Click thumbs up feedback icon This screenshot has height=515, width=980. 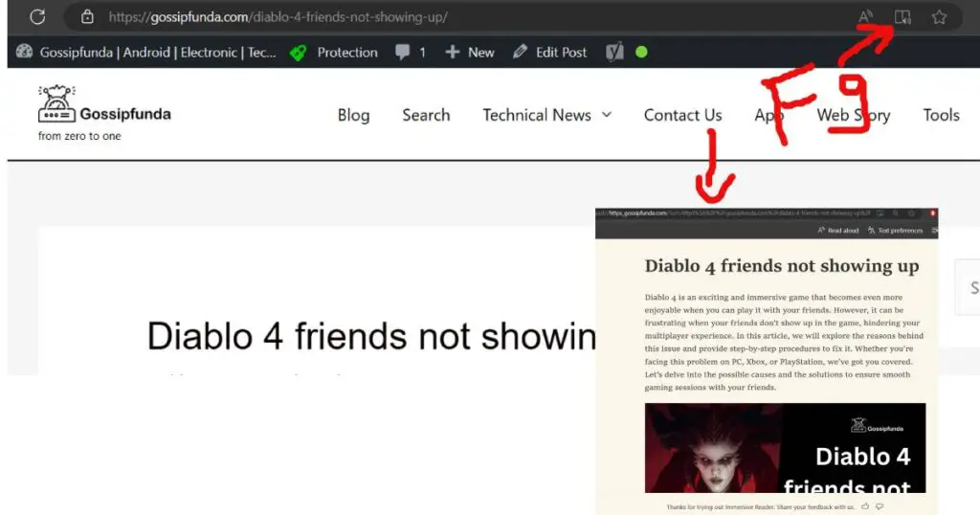point(865,506)
